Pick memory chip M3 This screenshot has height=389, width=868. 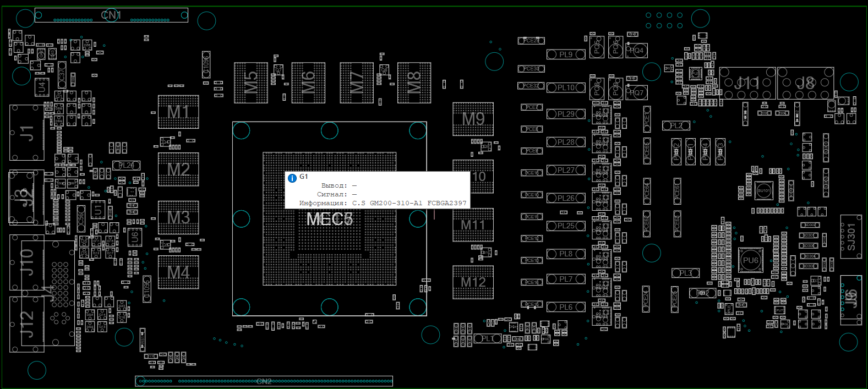[x=178, y=218]
